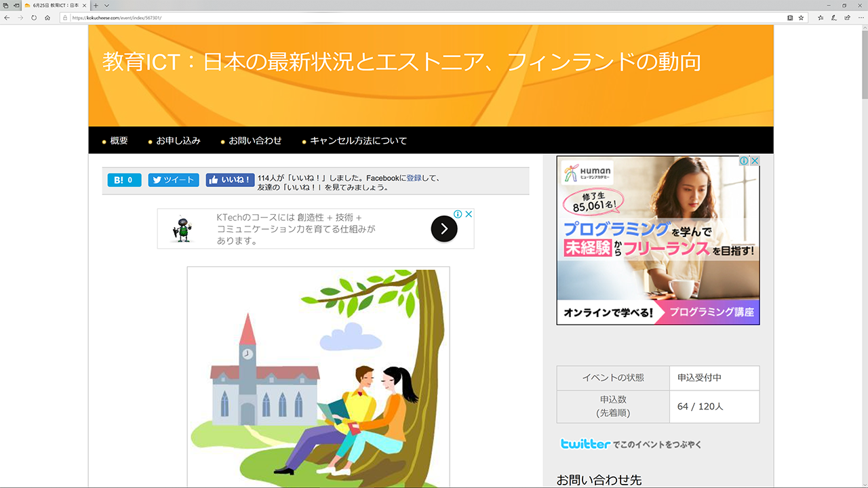Click the Human Academy ad info icon
868x488 pixels.
pyautogui.click(x=744, y=161)
